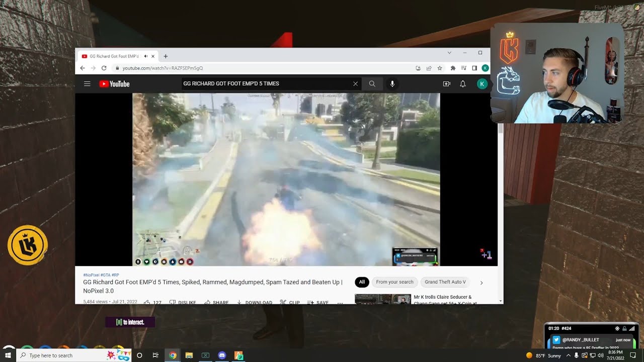
Task: Open weather widget 85°F Sunny
Action: (543, 355)
